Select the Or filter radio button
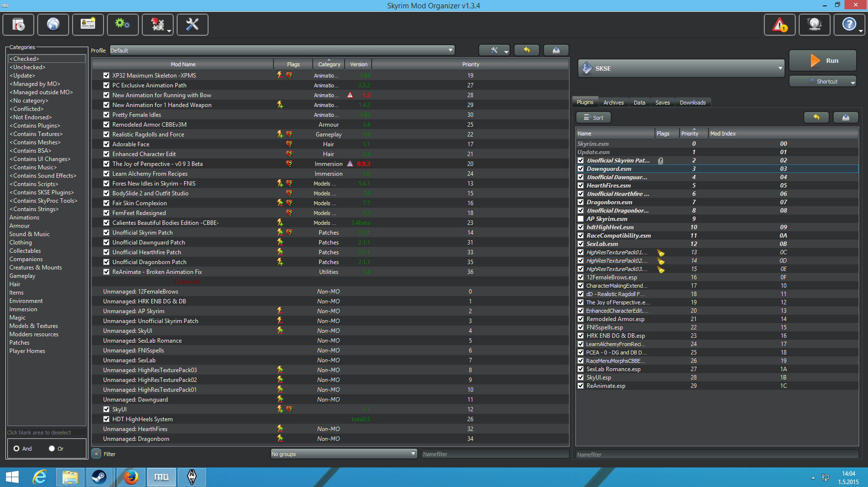The height and width of the screenshot is (487, 868). pos(52,449)
